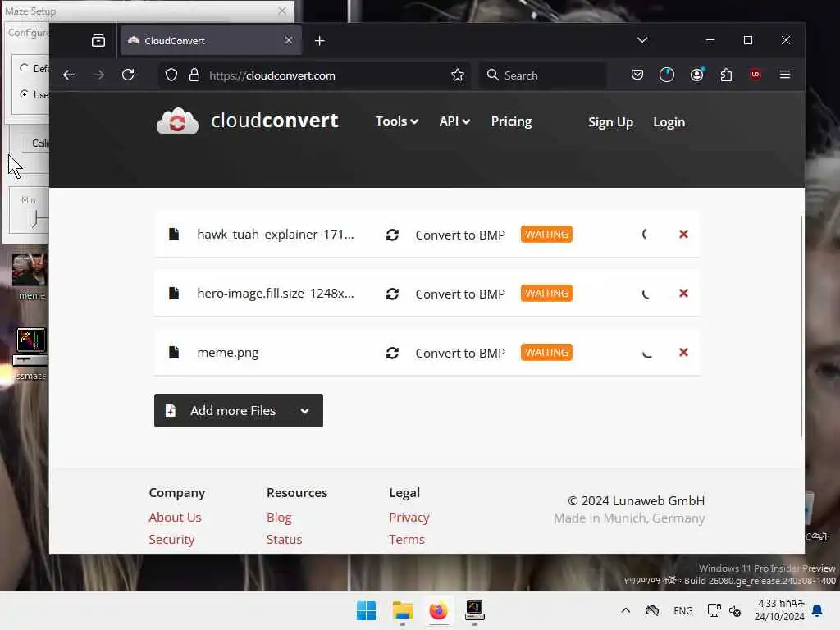Image resolution: width=840 pixels, height=630 pixels.
Task: Select the Default radio button in Maze Setup
Action: point(24,68)
